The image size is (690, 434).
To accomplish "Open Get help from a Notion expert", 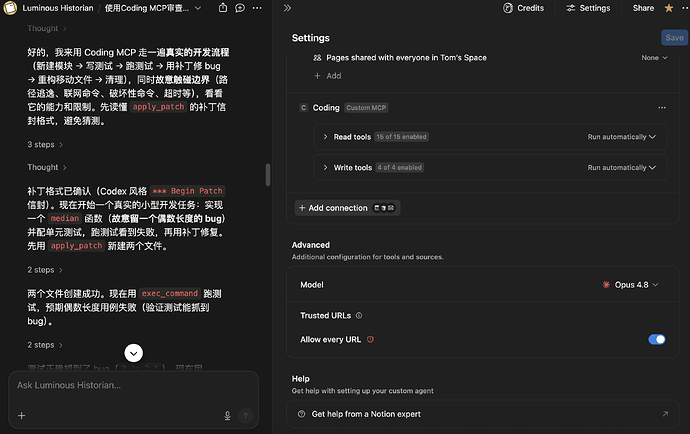I will (483, 414).
